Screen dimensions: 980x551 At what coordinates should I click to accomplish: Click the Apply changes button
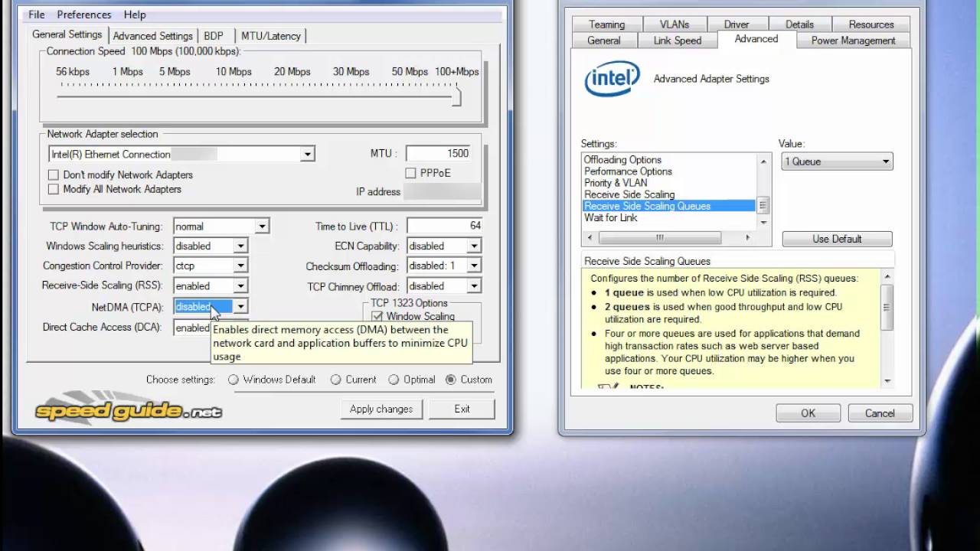tap(381, 409)
